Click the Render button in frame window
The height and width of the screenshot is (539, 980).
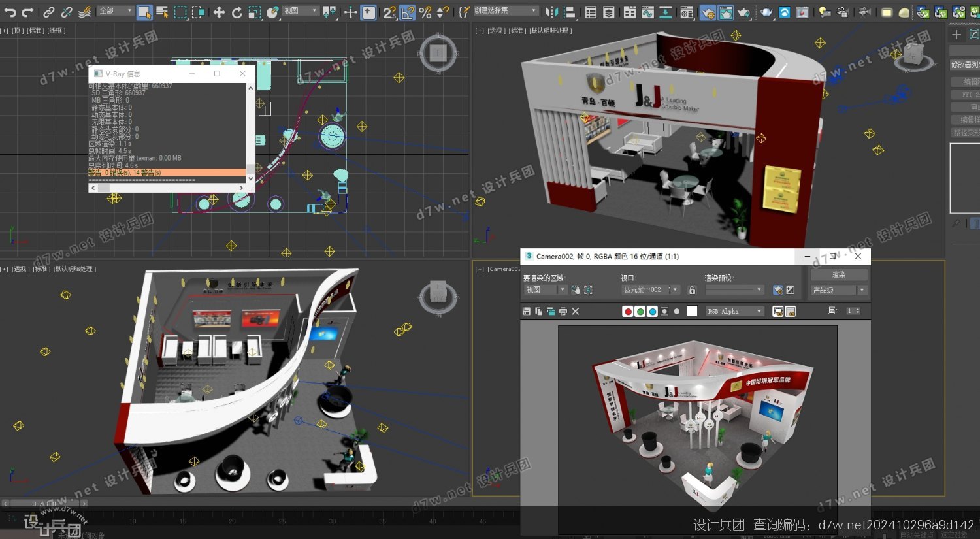pyautogui.click(x=839, y=274)
